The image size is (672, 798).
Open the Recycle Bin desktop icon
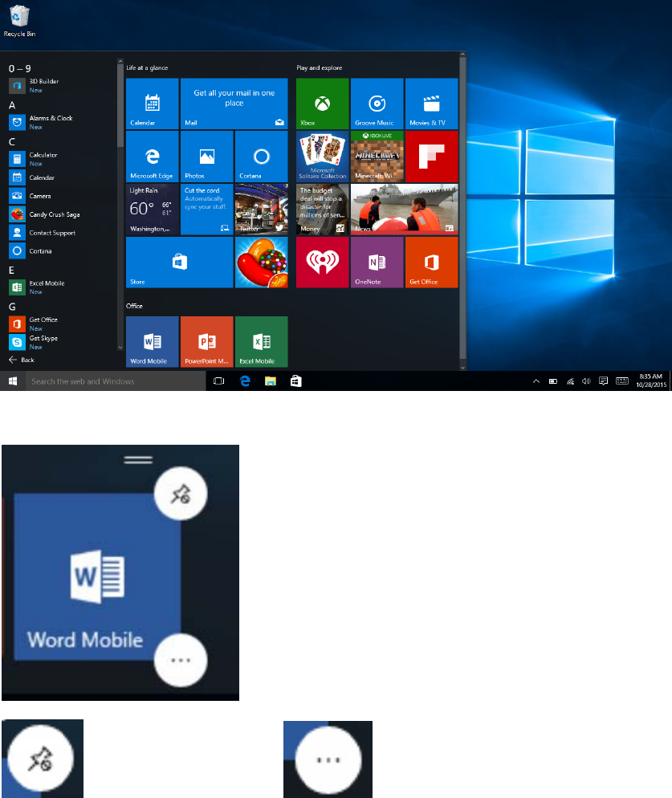[19, 21]
